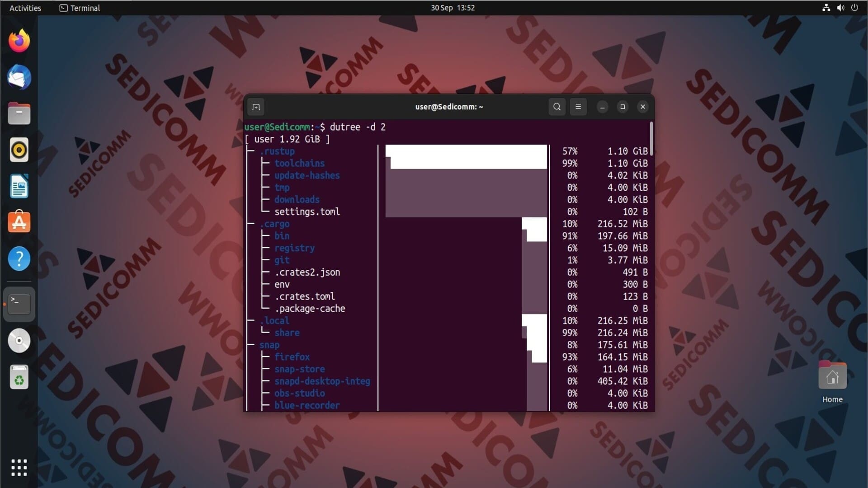This screenshot has width=868, height=488.
Task: Click the '175.61 MiB' snap size
Action: 623,345
